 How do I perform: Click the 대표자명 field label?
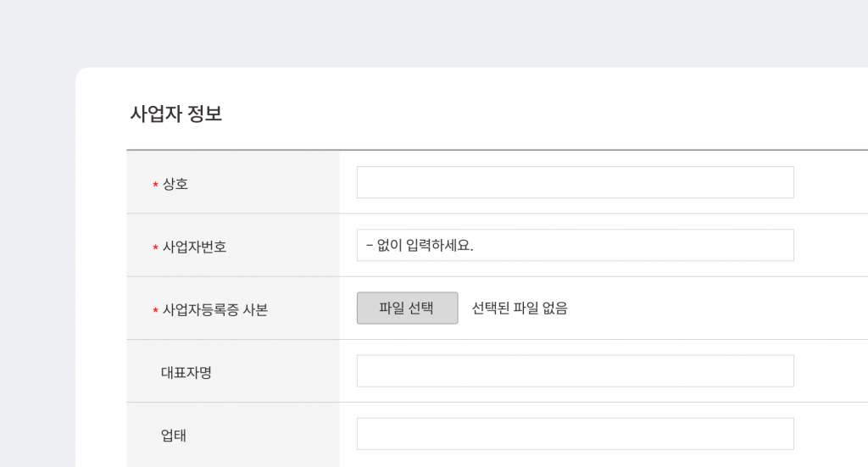coord(186,372)
